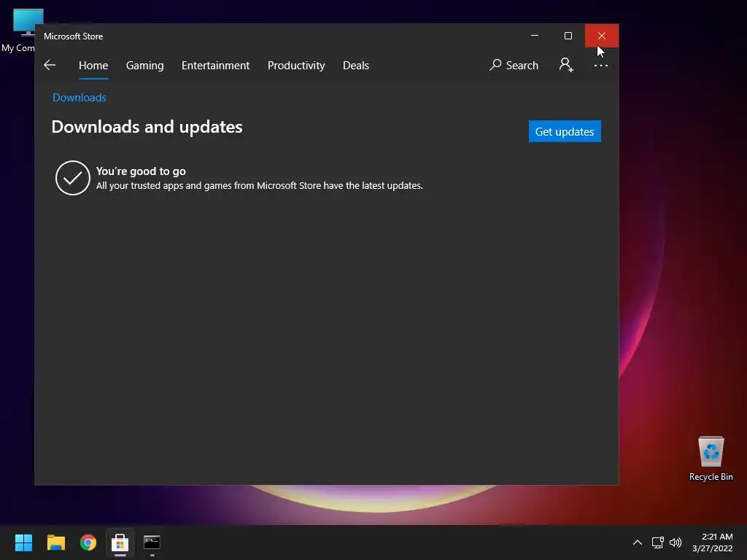Launch Google Chrome from the taskbar

[x=88, y=542]
